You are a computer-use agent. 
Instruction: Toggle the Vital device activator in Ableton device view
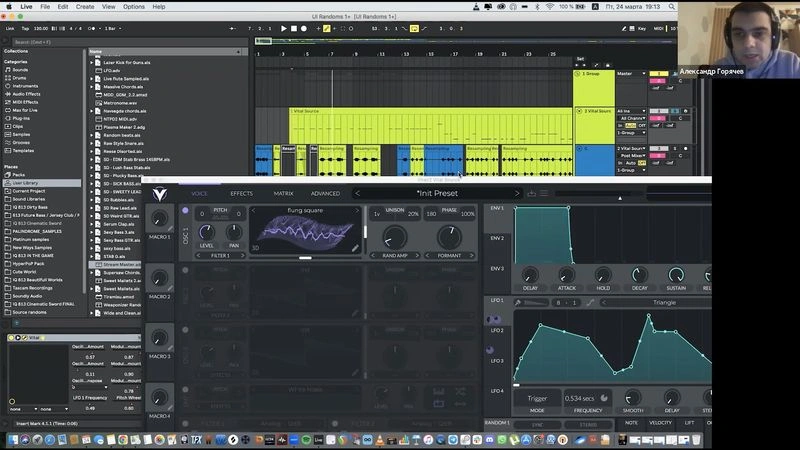point(11,338)
